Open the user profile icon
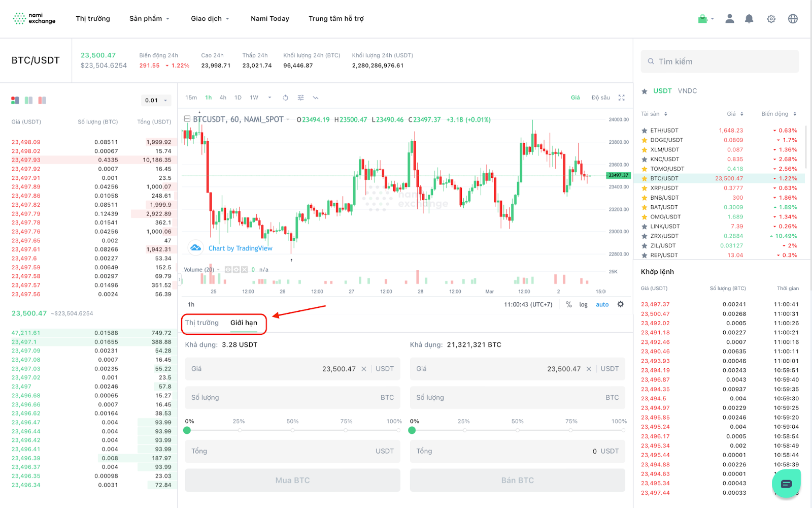Viewport: 812px width, 508px height. pyautogui.click(x=730, y=19)
